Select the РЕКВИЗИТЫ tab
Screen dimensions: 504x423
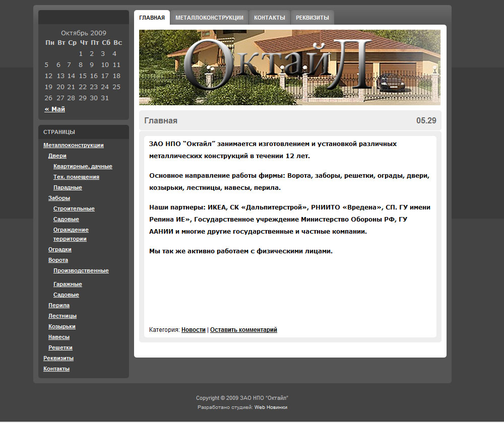coord(312,18)
